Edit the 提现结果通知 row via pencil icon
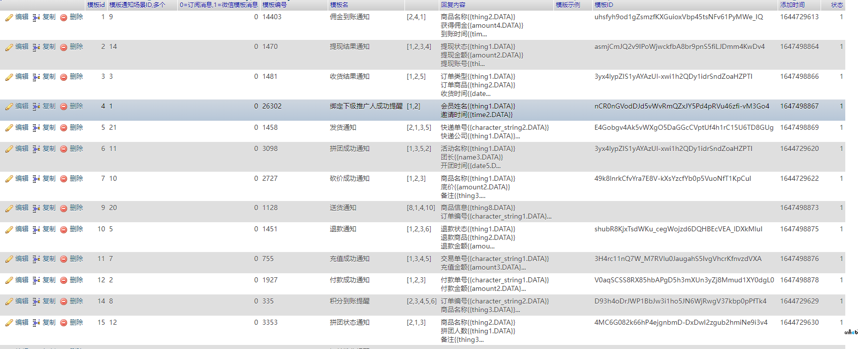 (9, 47)
